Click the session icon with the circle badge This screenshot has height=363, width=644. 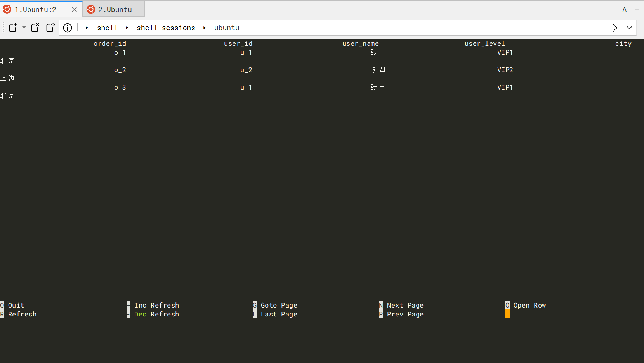click(x=50, y=28)
